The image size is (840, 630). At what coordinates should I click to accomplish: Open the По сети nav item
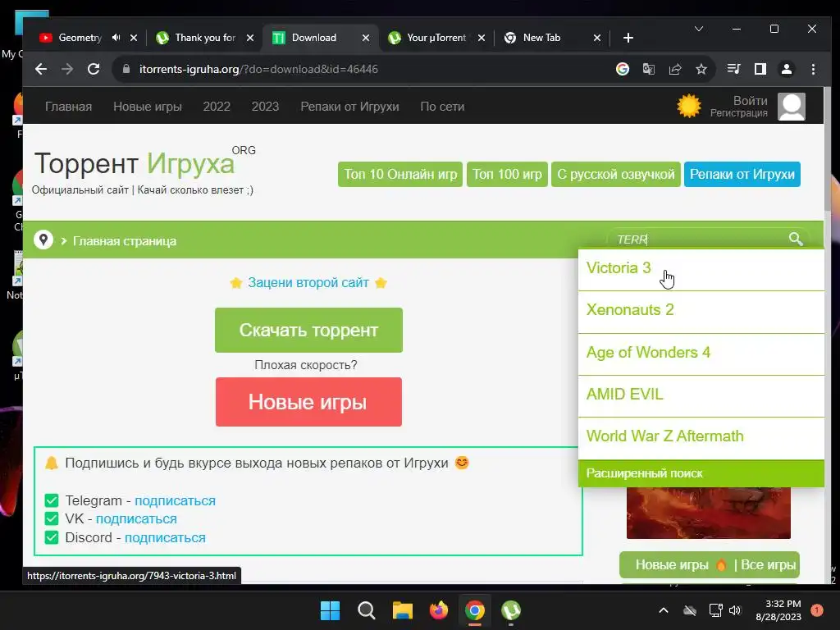[442, 107]
